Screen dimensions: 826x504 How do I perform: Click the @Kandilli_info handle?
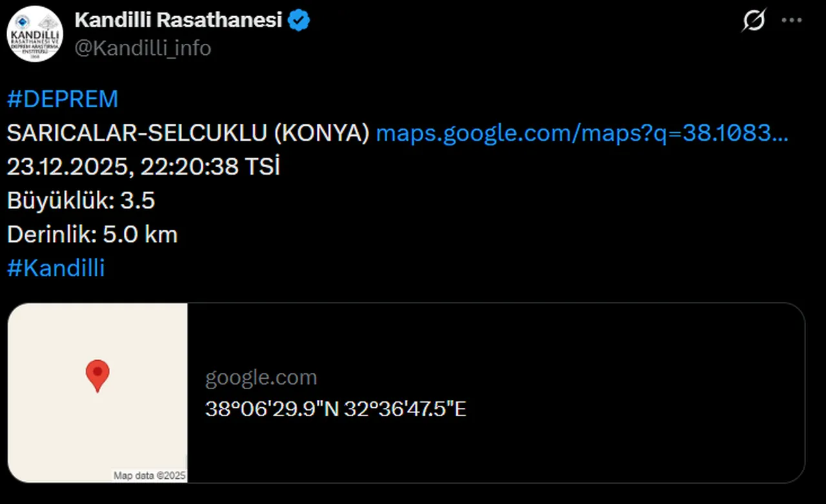point(143,48)
